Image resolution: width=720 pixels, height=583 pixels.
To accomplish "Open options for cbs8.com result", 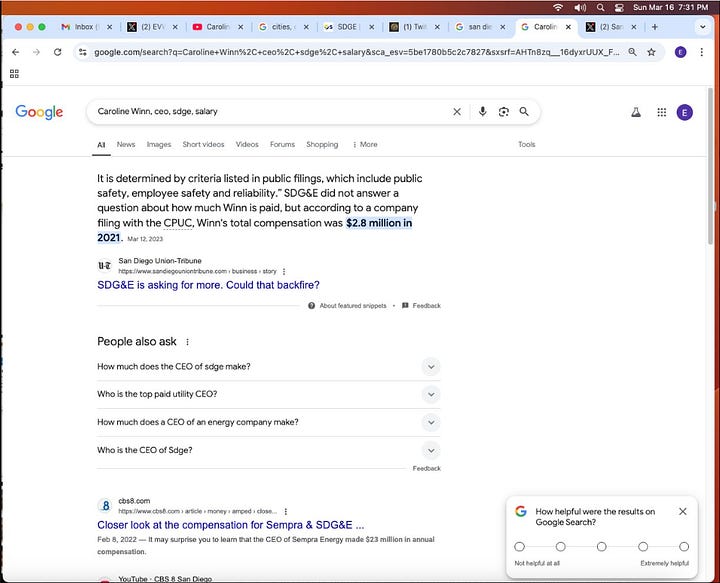I will pos(286,511).
